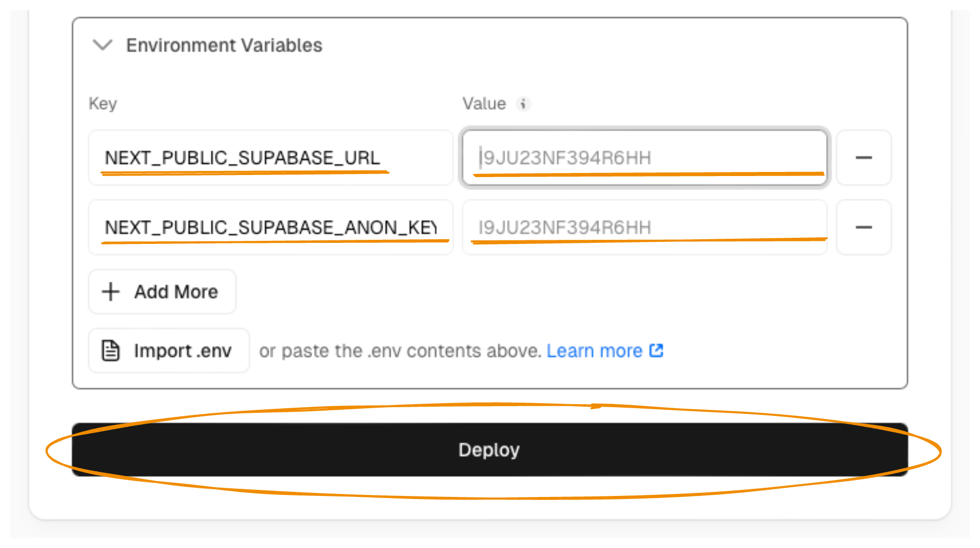Remove the NEXT_PUBLIC_SUPABASE_ANON_KEY variable row
The width and height of the screenshot is (980, 548).
(x=864, y=227)
